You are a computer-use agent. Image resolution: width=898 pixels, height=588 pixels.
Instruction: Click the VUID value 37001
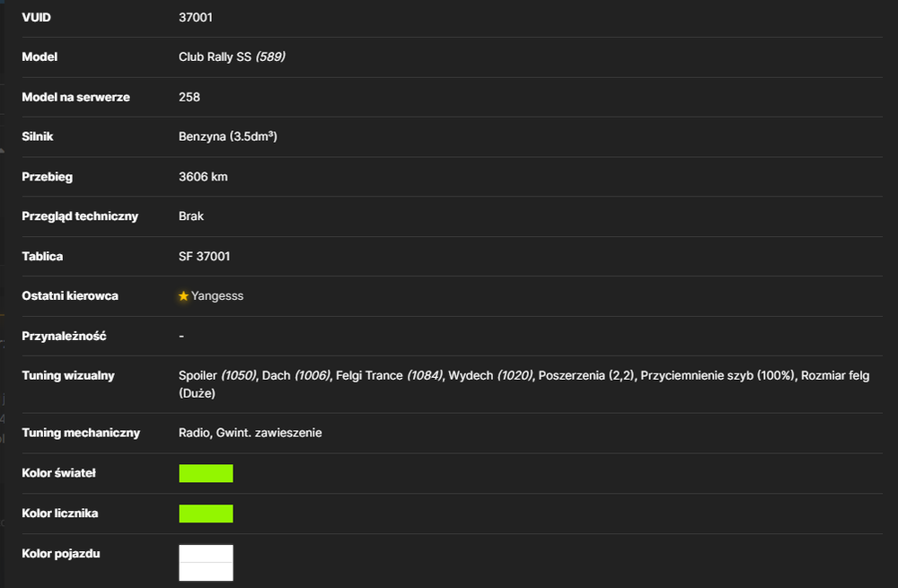pos(195,17)
